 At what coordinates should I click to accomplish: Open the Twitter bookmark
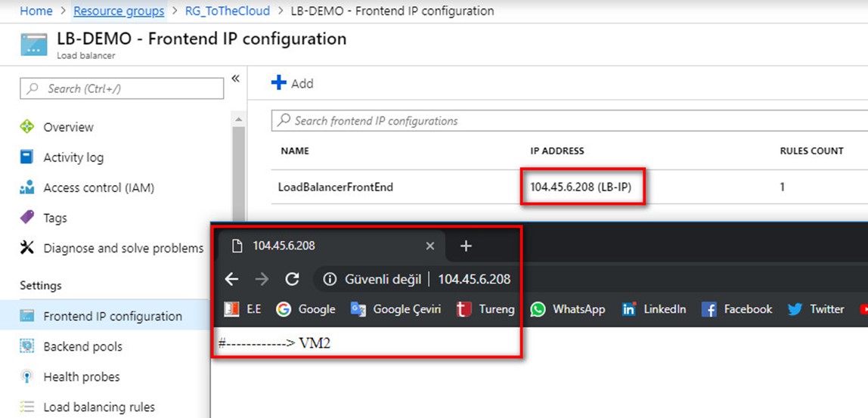[x=815, y=309]
